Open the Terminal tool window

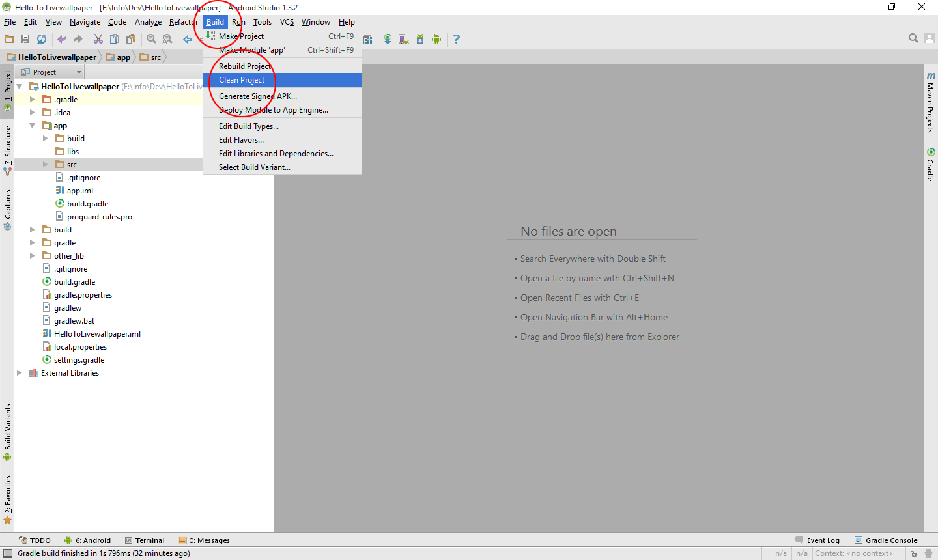[x=145, y=540]
